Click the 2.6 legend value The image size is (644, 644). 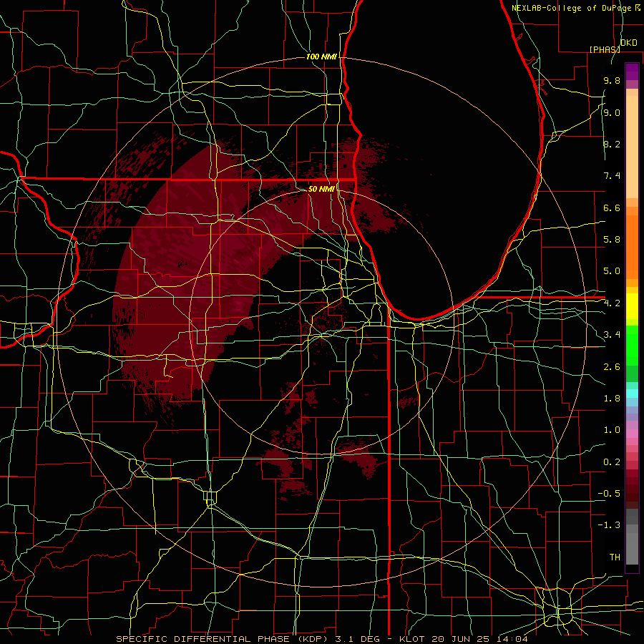[612, 367]
